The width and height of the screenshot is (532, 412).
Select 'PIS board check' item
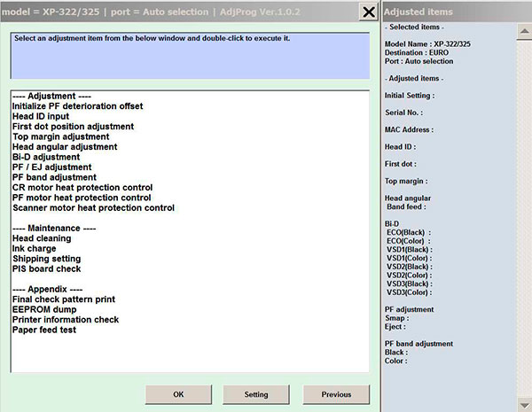pyautogui.click(x=47, y=268)
